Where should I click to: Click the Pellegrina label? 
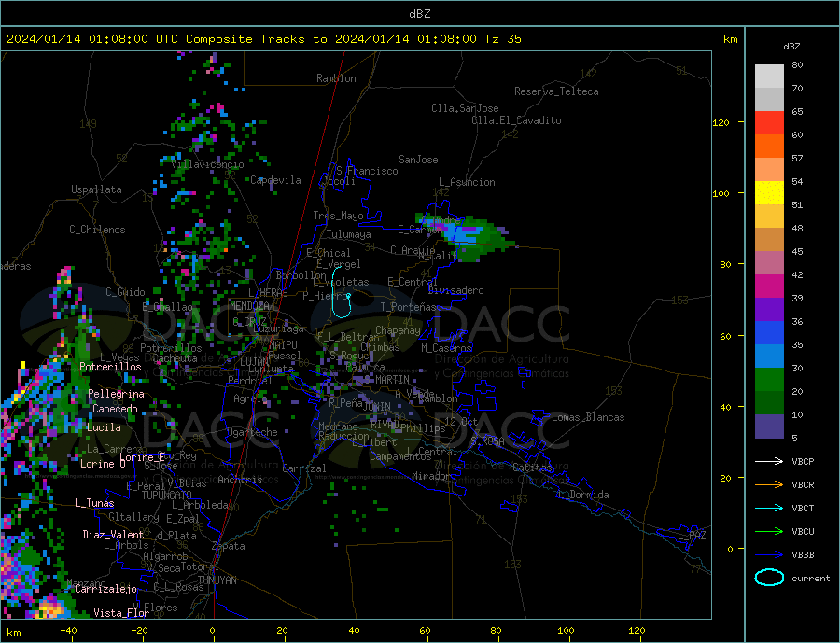116,394
